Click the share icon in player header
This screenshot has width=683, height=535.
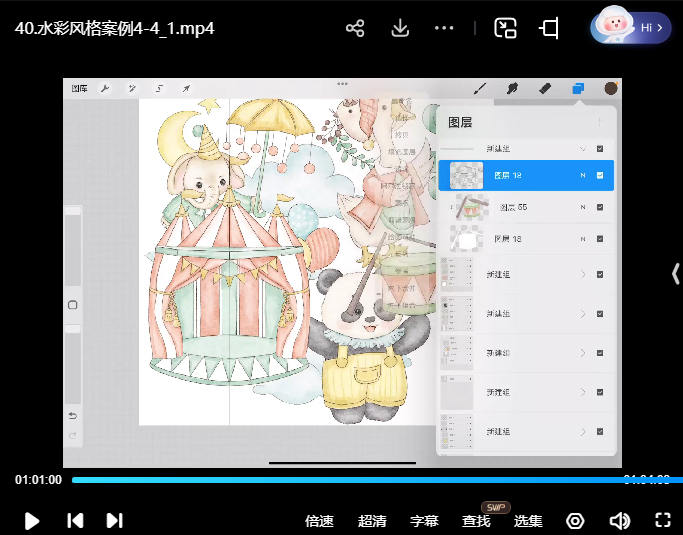click(355, 28)
